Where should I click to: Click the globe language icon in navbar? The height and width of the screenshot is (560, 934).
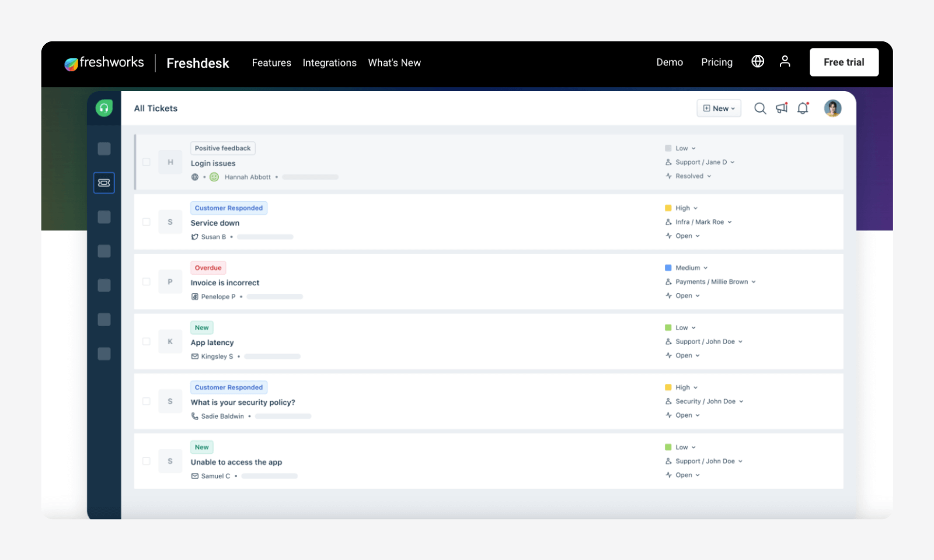point(758,62)
